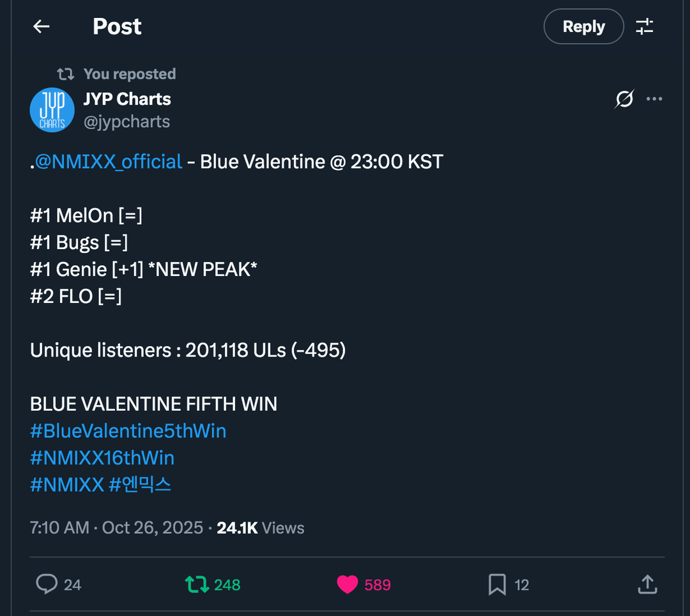Screen dimensions: 690x616
Task: Go back using the left arrow
Action: point(42,26)
